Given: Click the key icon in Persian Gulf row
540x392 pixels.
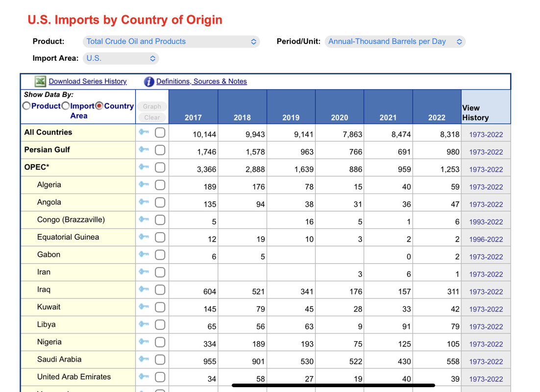Looking at the screenshot, I should 144,149.
